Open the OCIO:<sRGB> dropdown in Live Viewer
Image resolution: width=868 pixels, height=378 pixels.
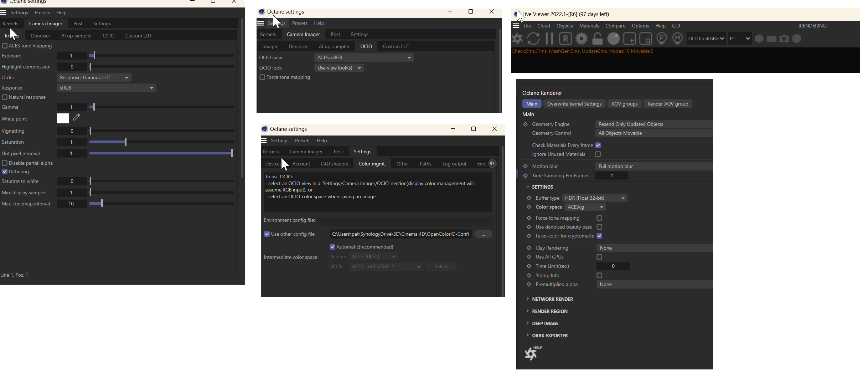(x=706, y=39)
